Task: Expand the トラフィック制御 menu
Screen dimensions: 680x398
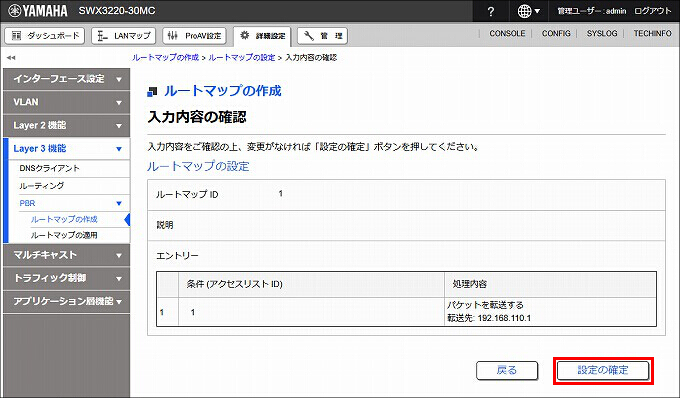Action: (66, 278)
